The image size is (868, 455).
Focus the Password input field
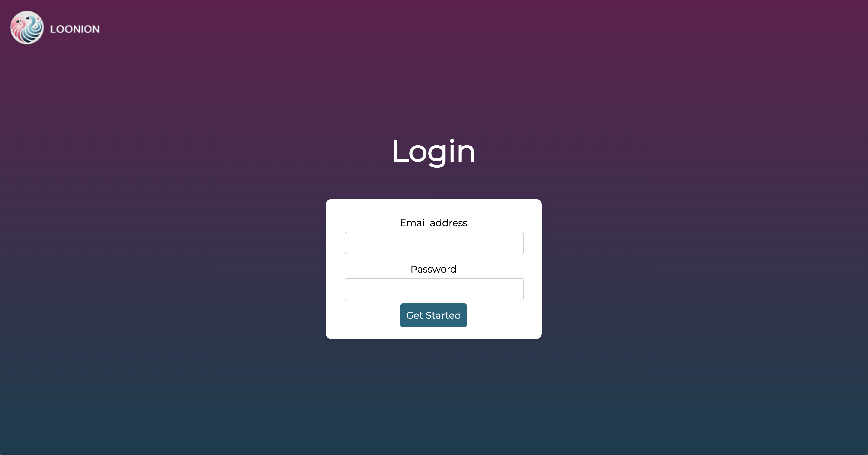(x=434, y=289)
